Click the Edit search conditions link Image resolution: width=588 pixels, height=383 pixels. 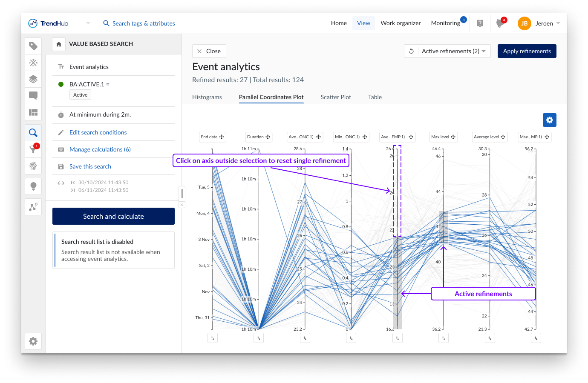click(98, 132)
